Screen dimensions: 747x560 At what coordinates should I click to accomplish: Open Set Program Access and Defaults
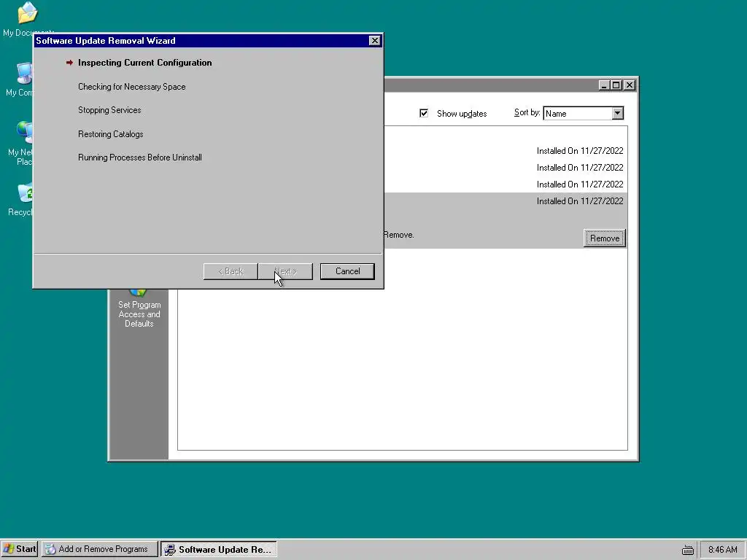[x=139, y=308]
